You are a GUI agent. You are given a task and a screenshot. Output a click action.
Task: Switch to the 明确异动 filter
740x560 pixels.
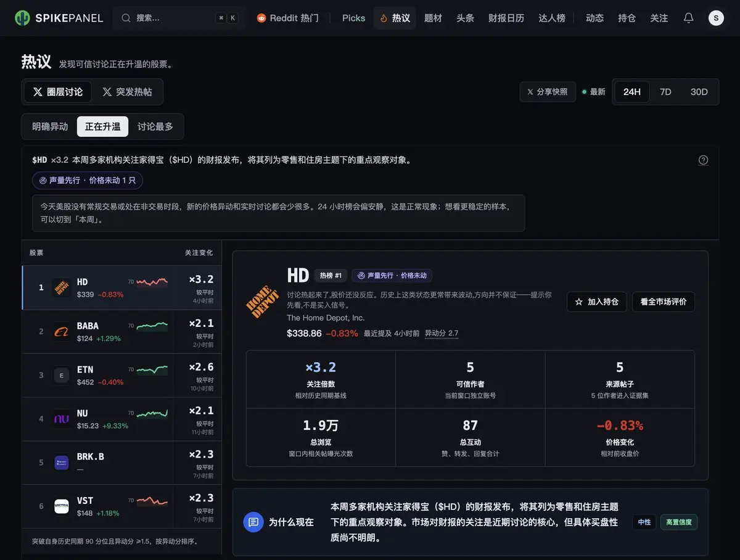click(50, 126)
